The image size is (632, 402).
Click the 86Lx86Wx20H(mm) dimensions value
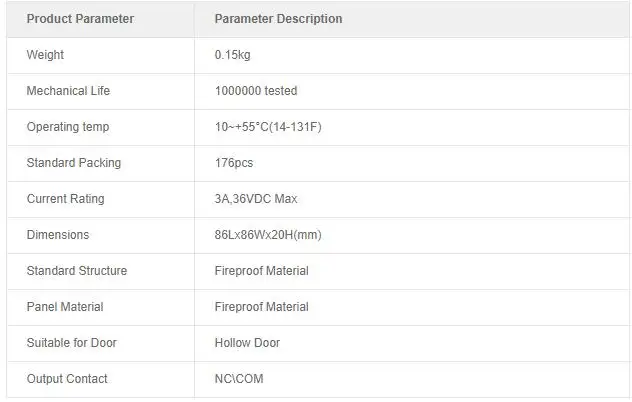268,235
